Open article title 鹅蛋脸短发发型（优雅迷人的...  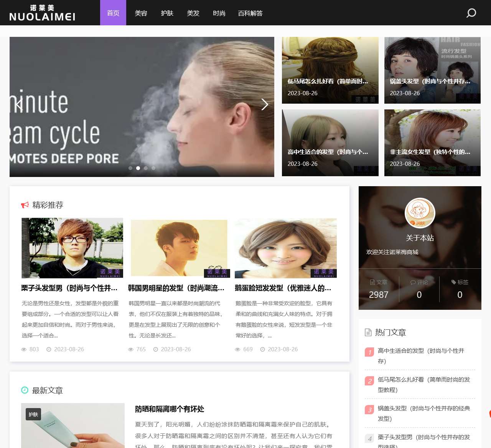[x=283, y=288]
